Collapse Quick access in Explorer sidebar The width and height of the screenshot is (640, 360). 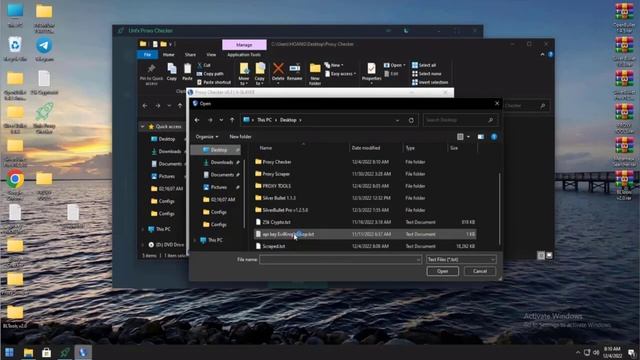click(x=142, y=127)
